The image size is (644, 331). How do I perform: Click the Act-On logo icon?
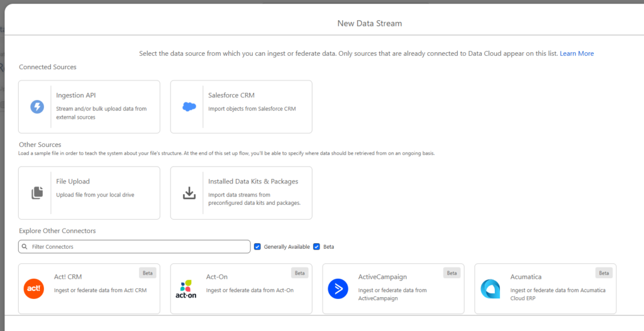click(186, 289)
